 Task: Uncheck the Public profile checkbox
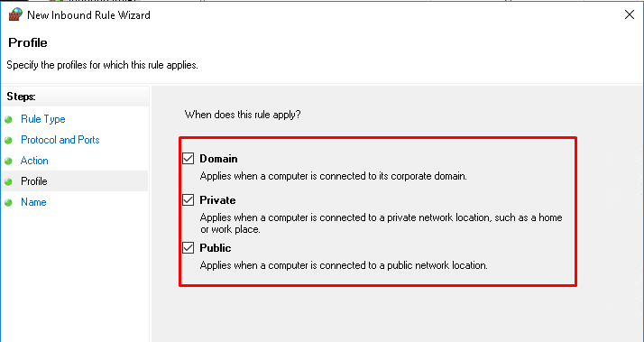189,247
